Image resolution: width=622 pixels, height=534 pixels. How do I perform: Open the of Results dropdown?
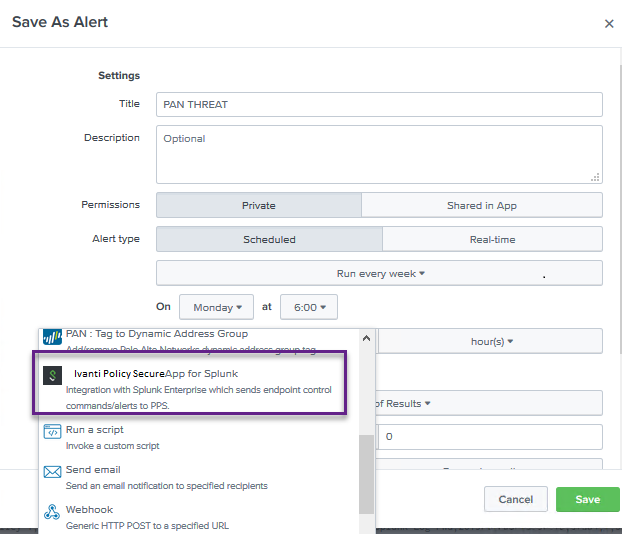pyautogui.click(x=489, y=403)
